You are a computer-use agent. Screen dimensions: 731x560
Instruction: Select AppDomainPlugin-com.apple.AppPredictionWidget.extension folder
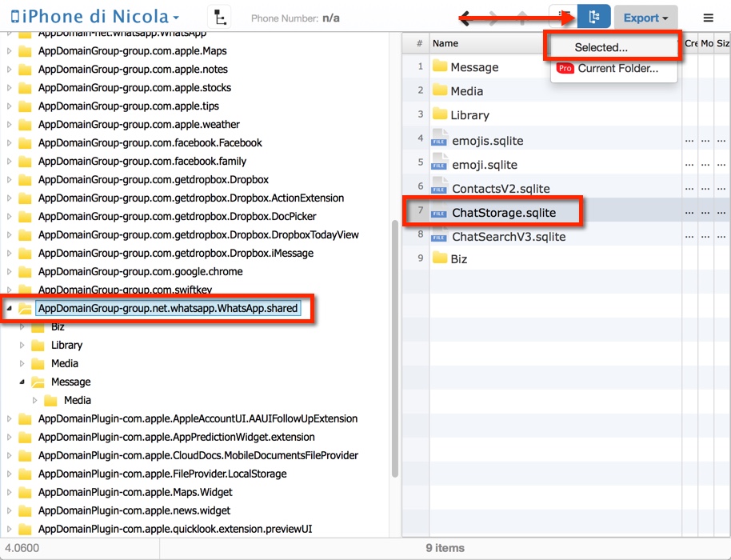tap(176, 437)
